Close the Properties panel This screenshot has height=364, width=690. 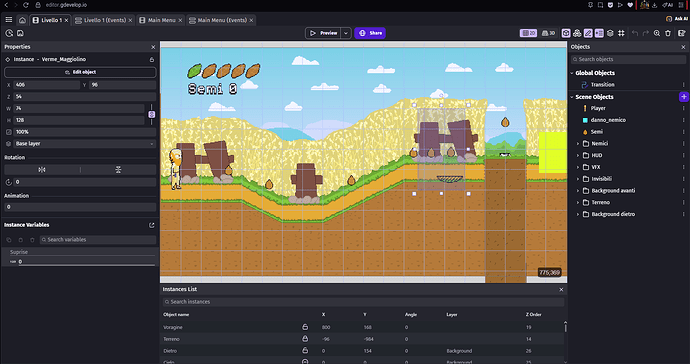click(x=153, y=47)
